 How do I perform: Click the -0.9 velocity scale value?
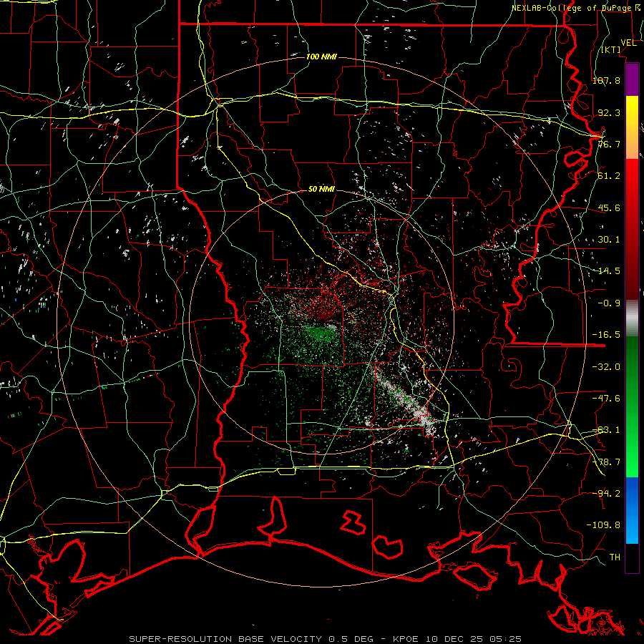(x=609, y=303)
